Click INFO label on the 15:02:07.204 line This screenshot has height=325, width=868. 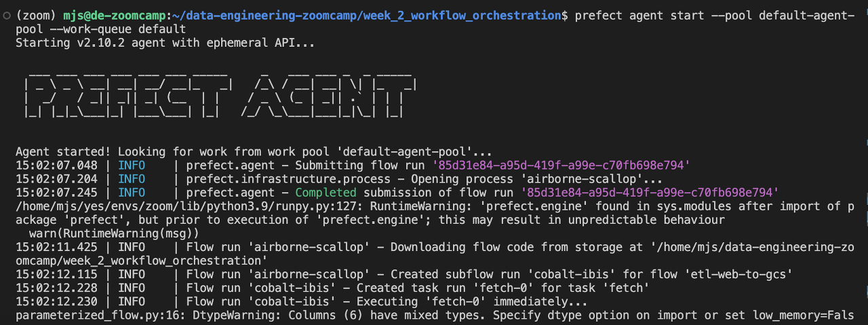132,179
